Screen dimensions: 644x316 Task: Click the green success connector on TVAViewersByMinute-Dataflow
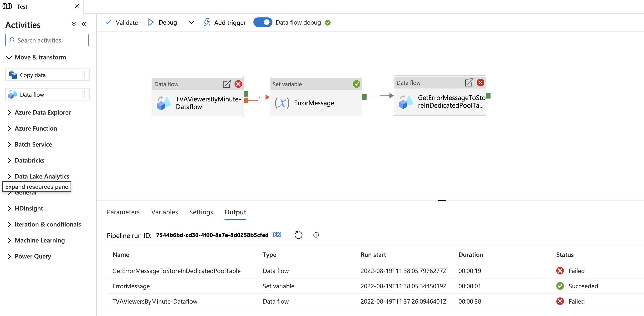click(x=246, y=94)
